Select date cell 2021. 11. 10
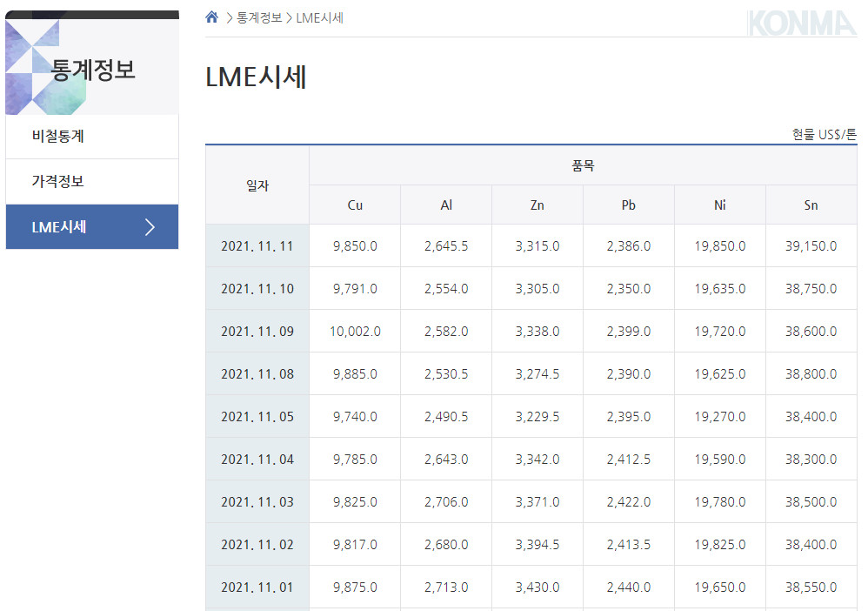Image resolution: width=868 pixels, height=611 pixels. coord(257,289)
